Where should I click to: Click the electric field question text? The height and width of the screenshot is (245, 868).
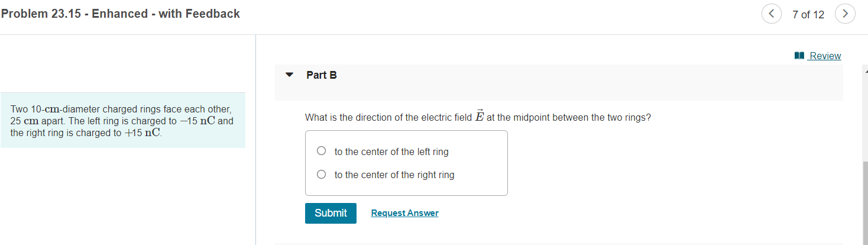[x=478, y=117]
